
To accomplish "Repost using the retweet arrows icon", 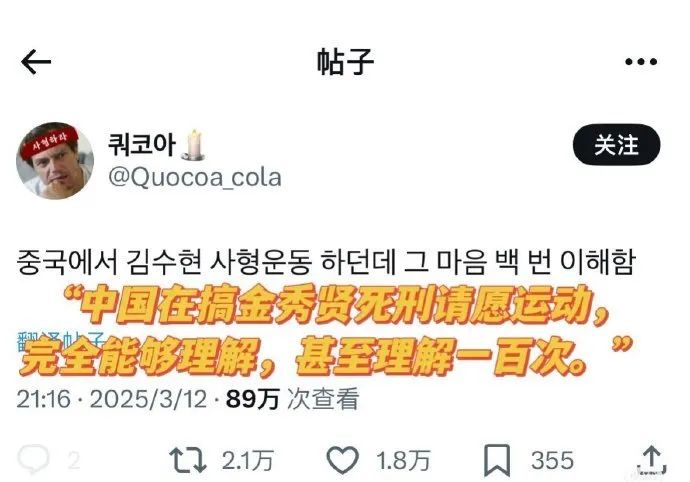I will (188, 460).
